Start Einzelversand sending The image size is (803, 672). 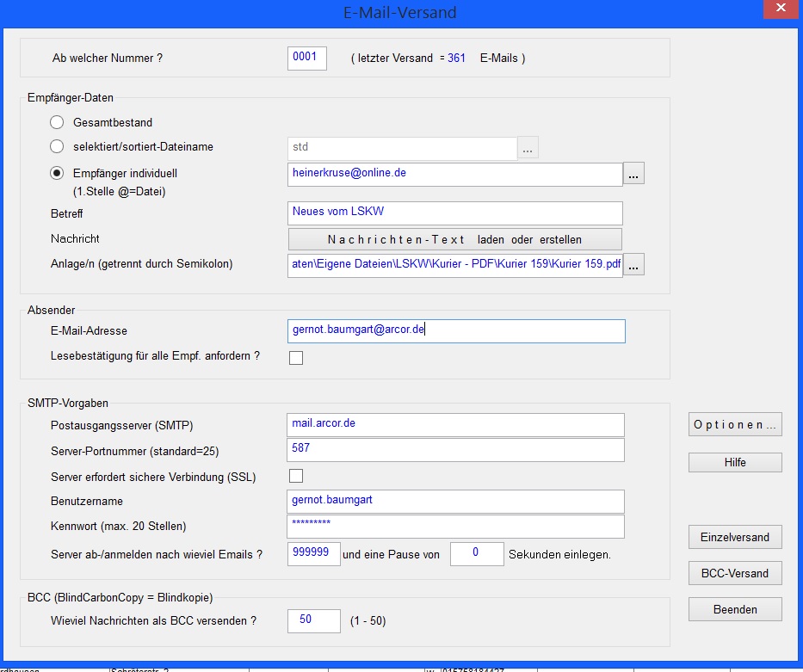pos(735,538)
